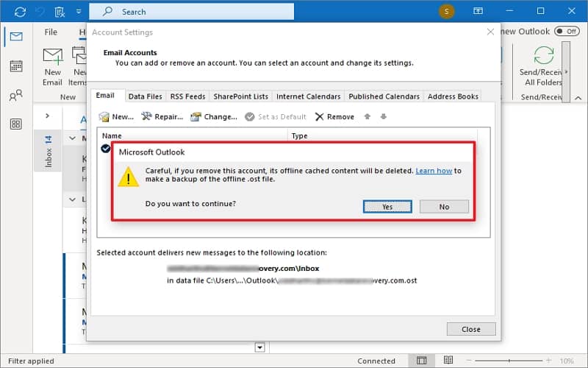This screenshot has width=588, height=368.
Task: Go to Internet Calendars tab
Action: 308,96
